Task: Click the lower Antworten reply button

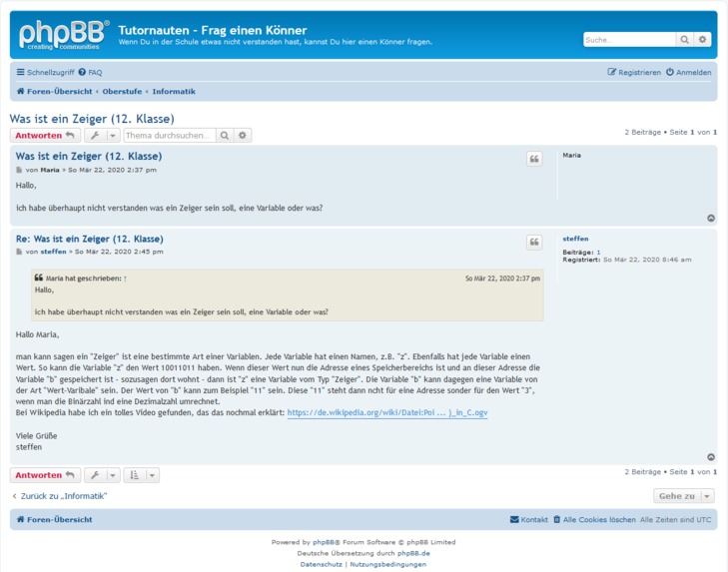Action: pos(45,475)
